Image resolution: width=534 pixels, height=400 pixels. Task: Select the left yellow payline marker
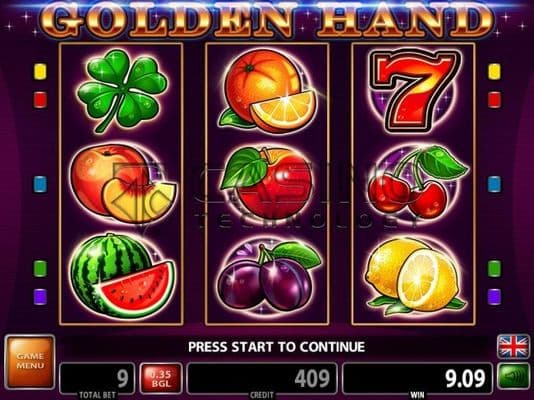click(40, 71)
